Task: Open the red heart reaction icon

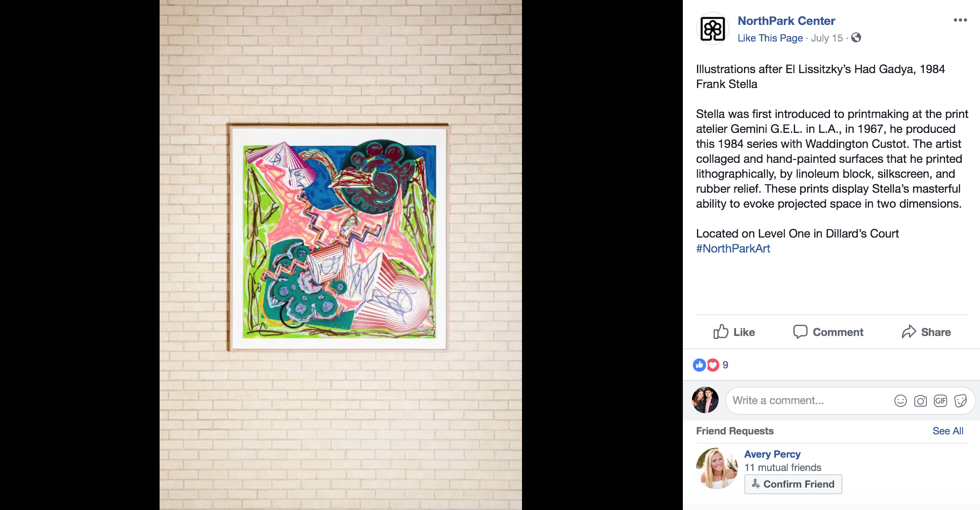Action: click(x=713, y=365)
